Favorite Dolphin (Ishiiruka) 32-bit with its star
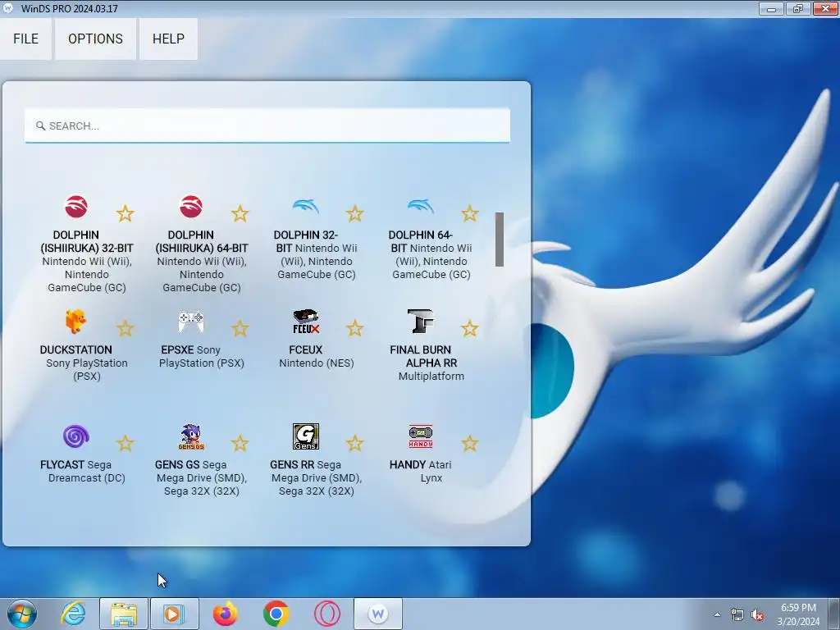 tap(125, 213)
